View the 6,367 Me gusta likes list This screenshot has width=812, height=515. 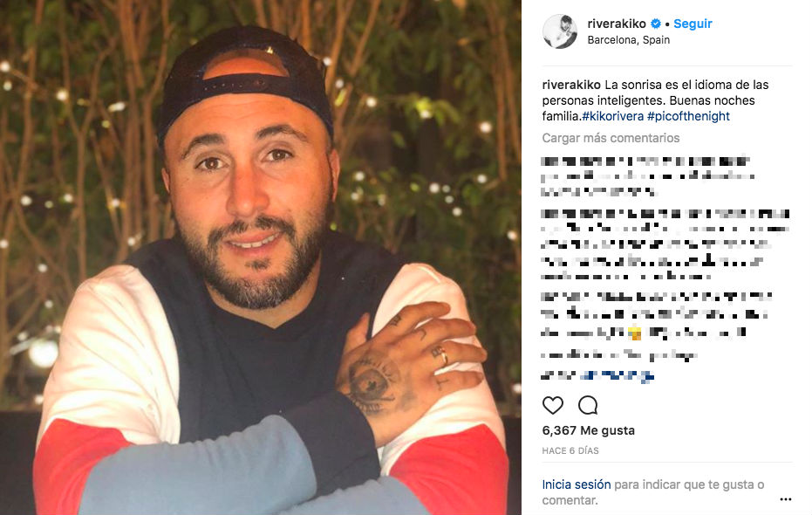588,430
